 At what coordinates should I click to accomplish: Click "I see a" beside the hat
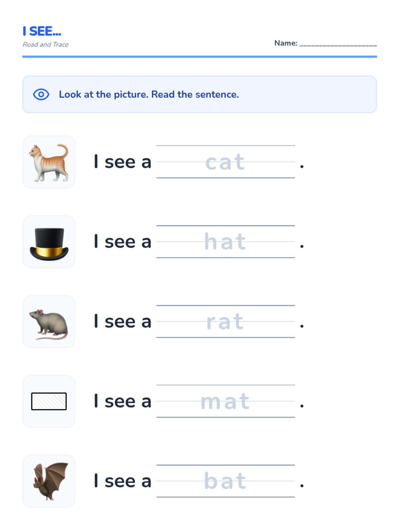click(x=122, y=242)
